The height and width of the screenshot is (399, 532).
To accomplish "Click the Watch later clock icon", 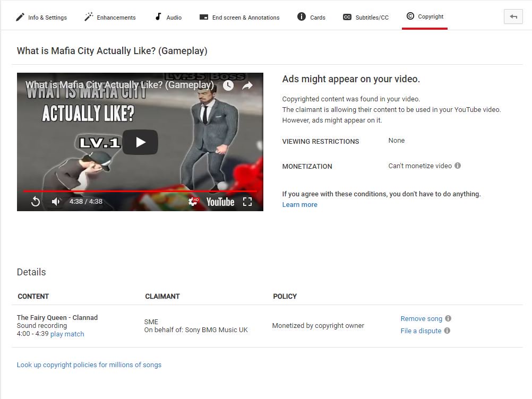I will 228,85.
